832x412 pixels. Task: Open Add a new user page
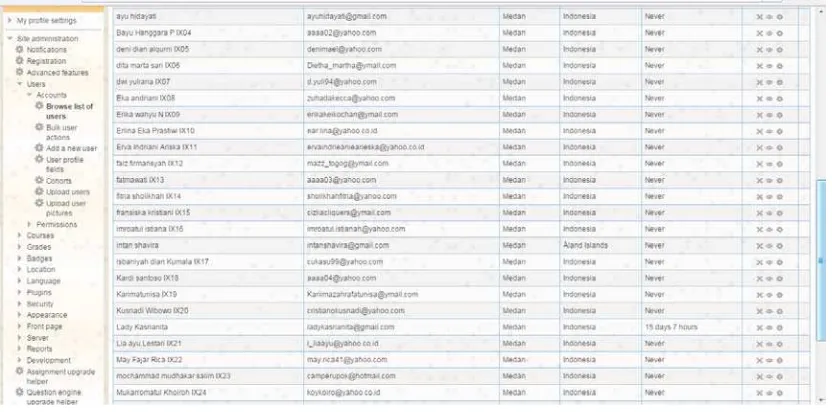coord(72,148)
